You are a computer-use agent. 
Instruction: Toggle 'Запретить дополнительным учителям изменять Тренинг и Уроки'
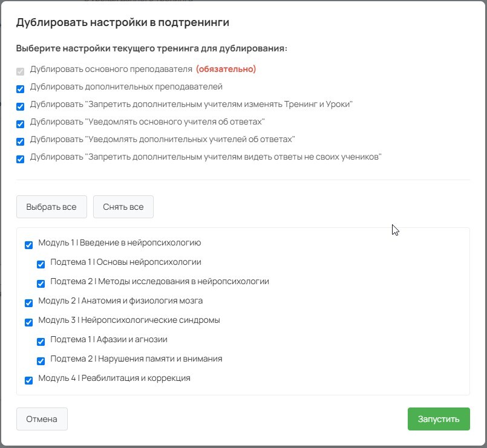pyautogui.click(x=21, y=106)
